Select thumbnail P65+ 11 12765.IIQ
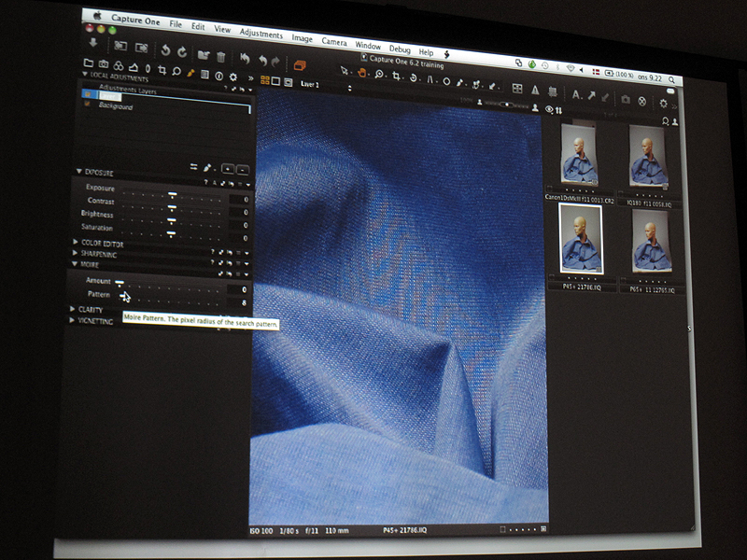 pyautogui.click(x=651, y=242)
